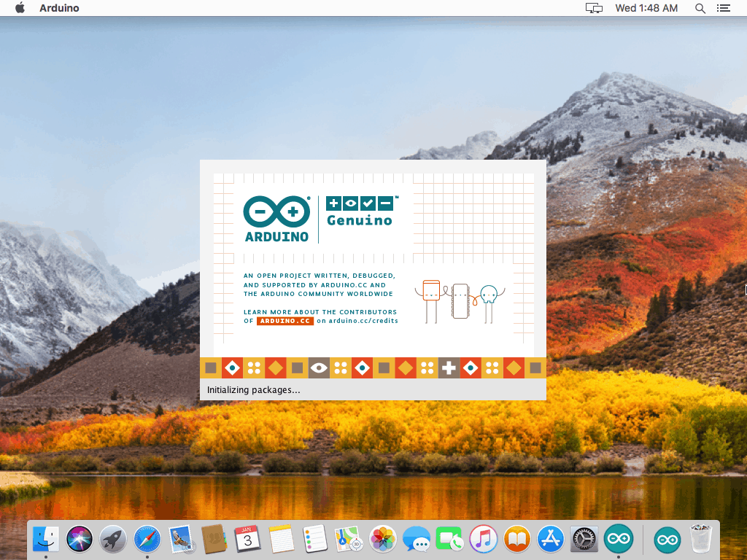Viewport: 747px width, 560px height.
Task: Open the display mirroring menu bar icon
Action: coord(594,8)
